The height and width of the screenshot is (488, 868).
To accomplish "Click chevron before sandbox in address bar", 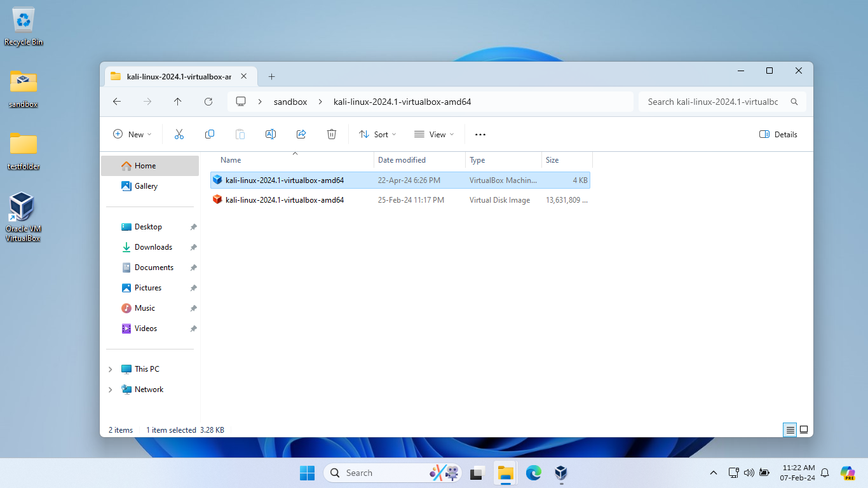I will [x=260, y=102].
